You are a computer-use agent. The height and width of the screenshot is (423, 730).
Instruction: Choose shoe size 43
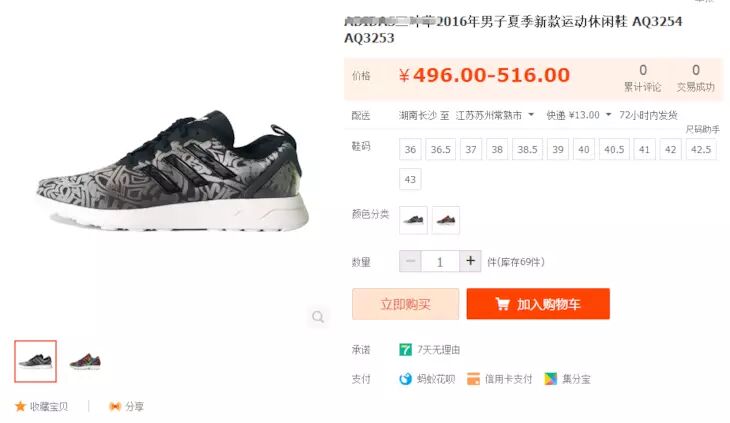click(x=410, y=179)
